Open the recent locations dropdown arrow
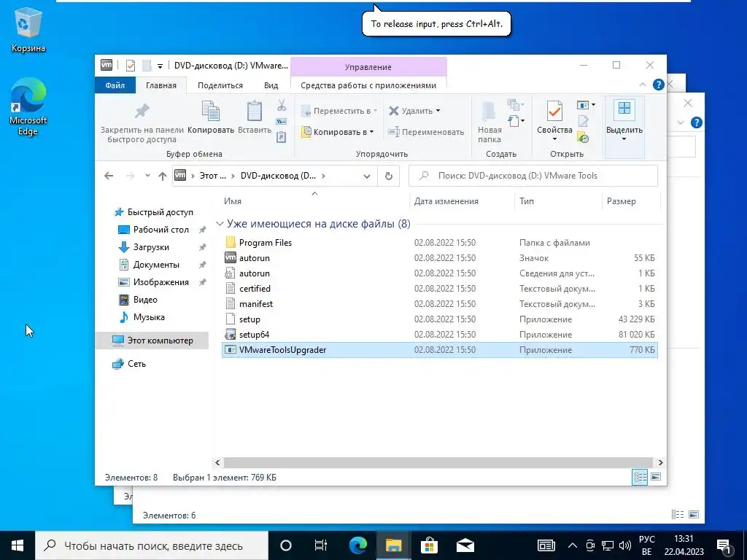 (147, 176)
